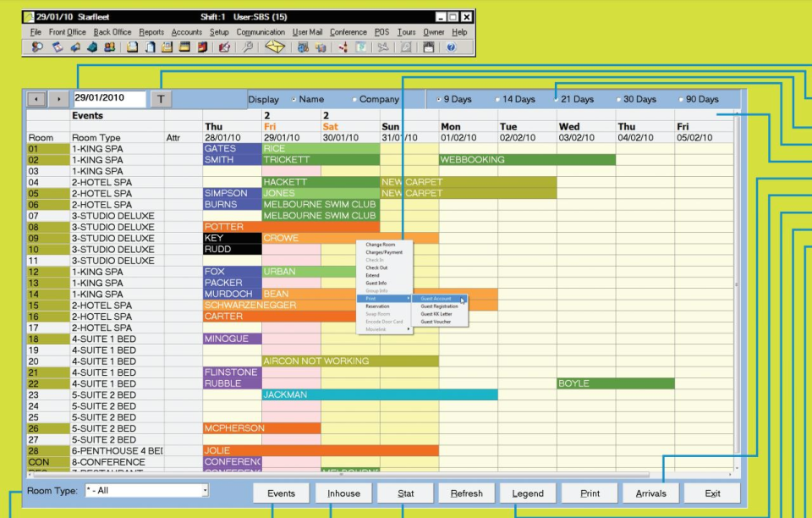This screenshot has width=812, height=518.
Task: Select the 30 Days view option
Action: [x=618, y=100]
